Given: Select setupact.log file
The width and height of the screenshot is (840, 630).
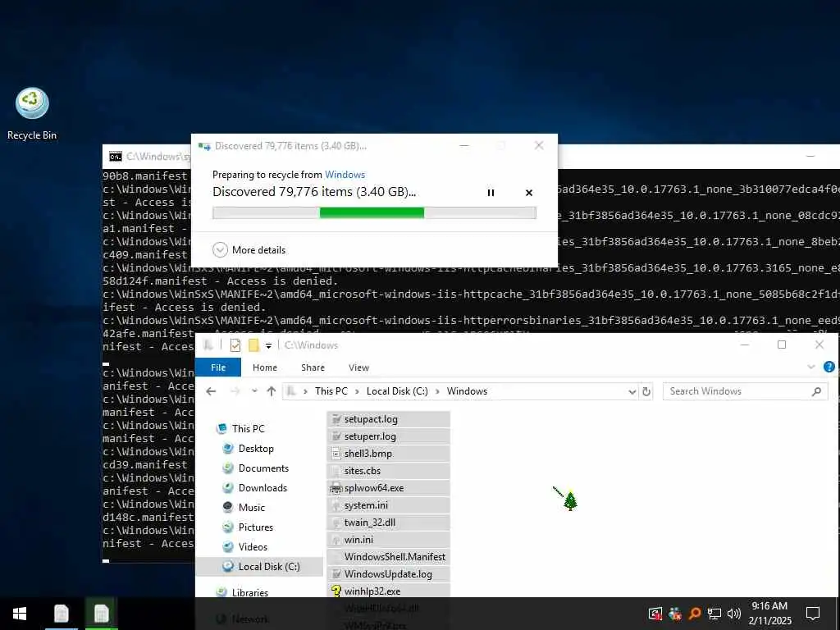Looking at the screenshot, I should 388,419.
